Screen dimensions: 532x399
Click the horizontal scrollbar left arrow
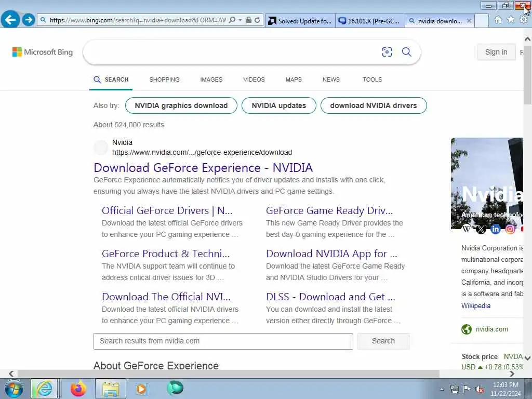11,374
